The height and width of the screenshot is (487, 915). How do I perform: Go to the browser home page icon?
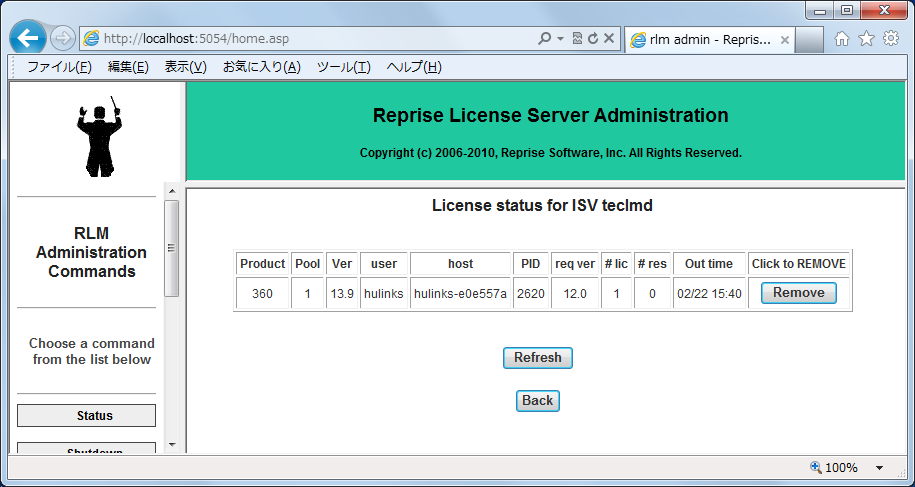tap(841, 39)
